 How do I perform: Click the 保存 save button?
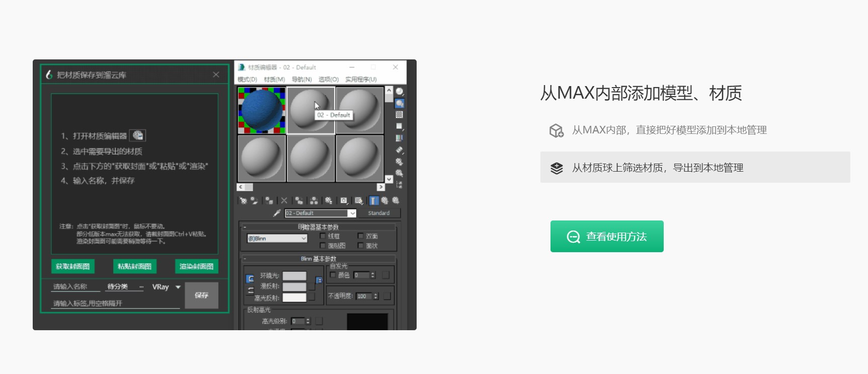pyautogui.click(x=201, y=295)
